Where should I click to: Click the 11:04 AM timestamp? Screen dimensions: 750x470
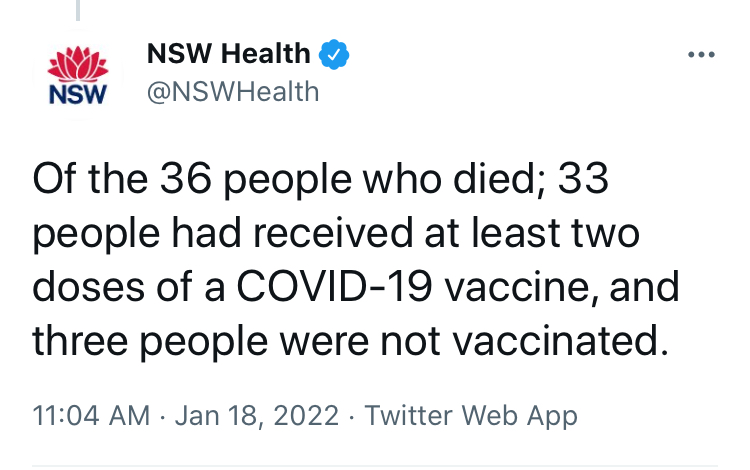point(90,416)
